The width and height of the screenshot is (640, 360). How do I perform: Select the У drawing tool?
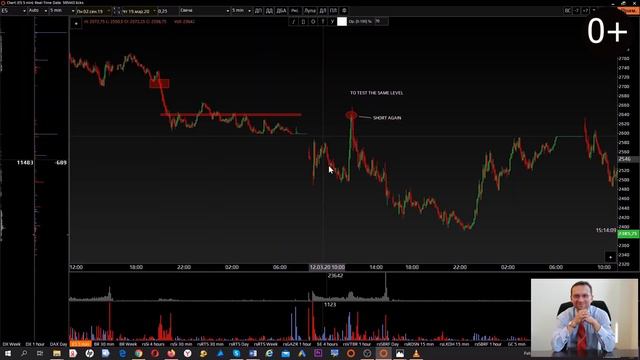pyautogui.click(x=332, y=21)
